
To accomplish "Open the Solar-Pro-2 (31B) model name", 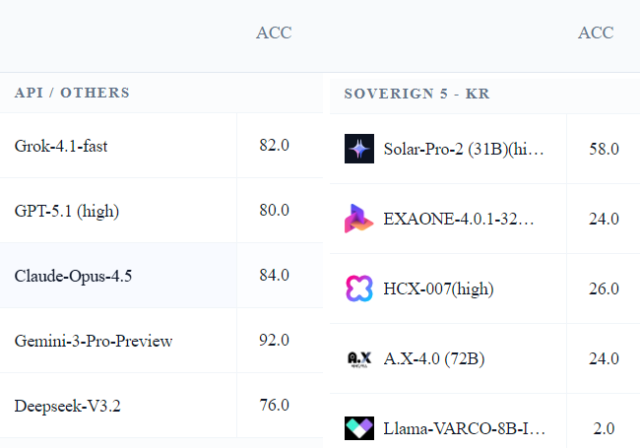I will click(x=465, y=149).
